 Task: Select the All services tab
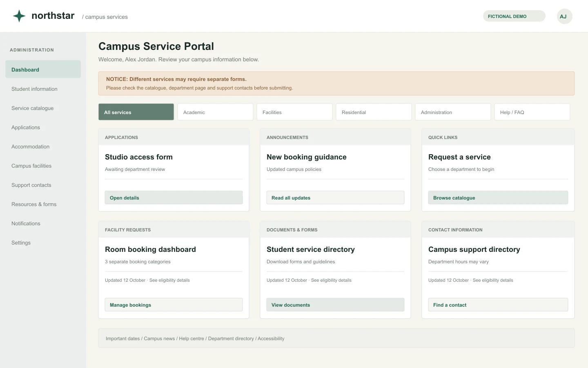click(136, 112)
